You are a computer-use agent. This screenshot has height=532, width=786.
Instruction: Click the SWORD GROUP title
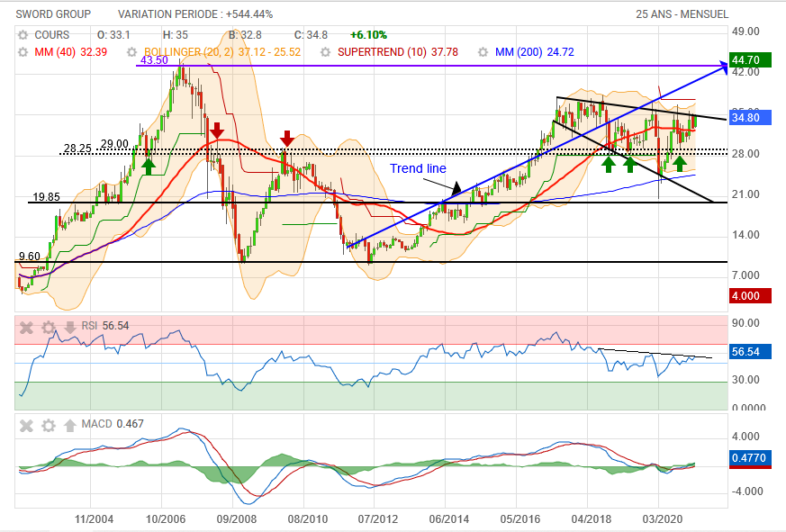point(53,14)
